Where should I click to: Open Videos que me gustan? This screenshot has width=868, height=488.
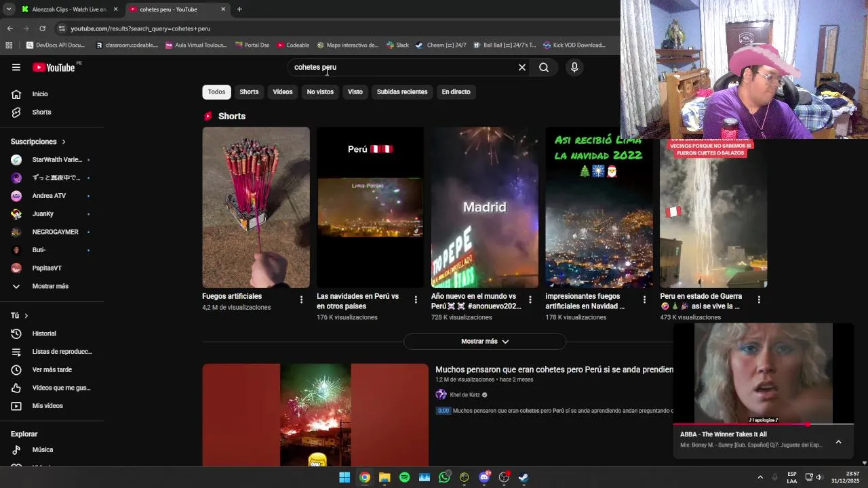[52, 388]
